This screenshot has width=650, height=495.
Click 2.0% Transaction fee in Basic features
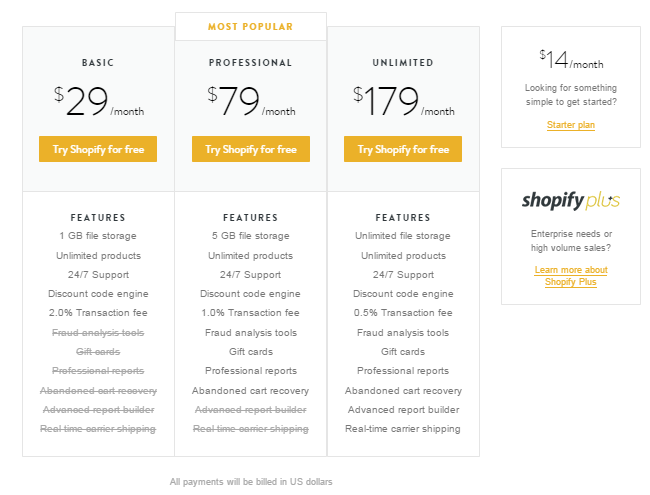click(98, 313)
